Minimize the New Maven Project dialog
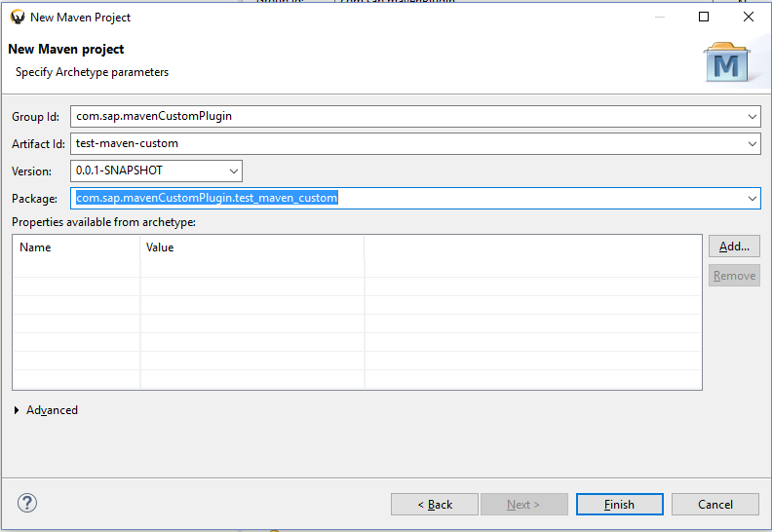Image resolution: width=772 pixels, height=532 pixels. (660, 17)
